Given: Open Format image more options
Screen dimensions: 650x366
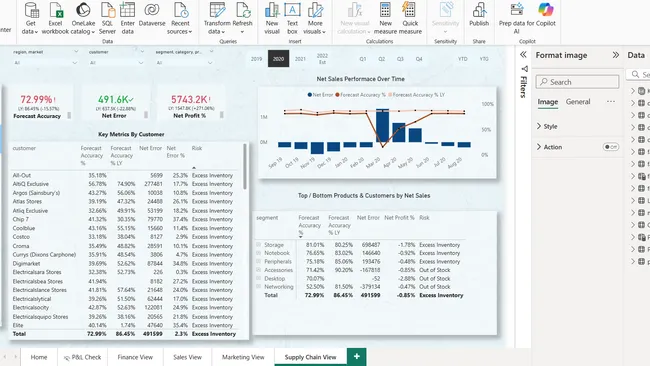Looking at the screenshot, I should click(x=611, y=102).
